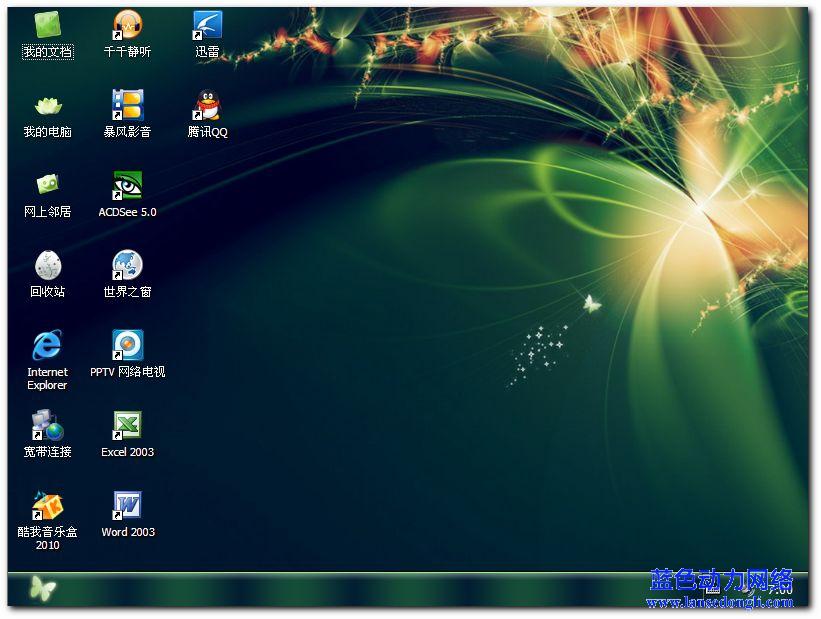821x619 pixels.
Task: Click the small butterfly on the desktop wallpaper
Action: (592, 303)
